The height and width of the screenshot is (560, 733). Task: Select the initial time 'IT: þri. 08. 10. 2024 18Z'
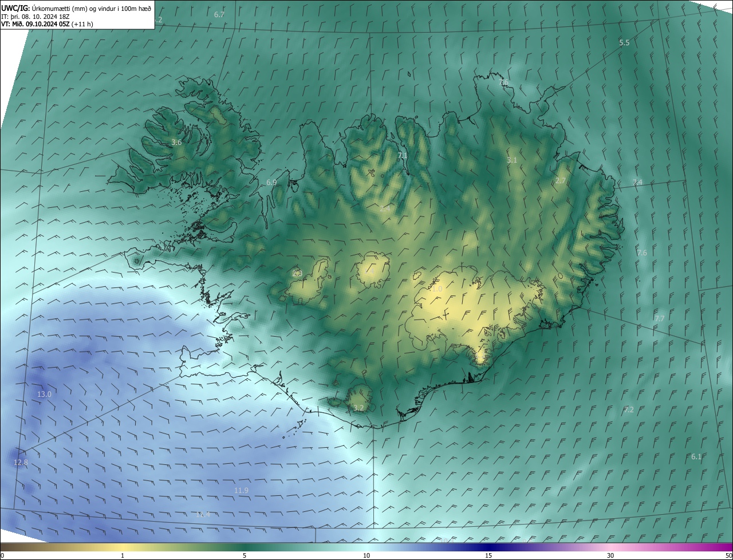pos(35,16)
